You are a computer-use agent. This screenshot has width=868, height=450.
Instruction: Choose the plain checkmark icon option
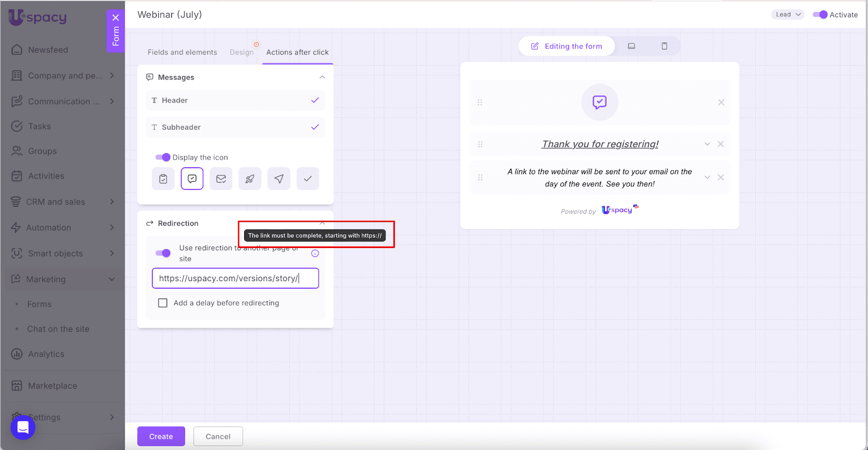point(308,179)
